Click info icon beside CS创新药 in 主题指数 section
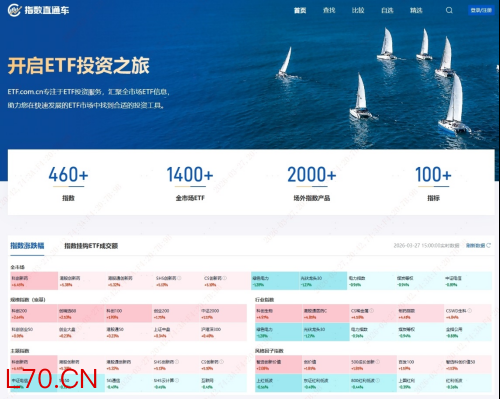The width and height of the screenshot is (500, 399). click(222, 362)
